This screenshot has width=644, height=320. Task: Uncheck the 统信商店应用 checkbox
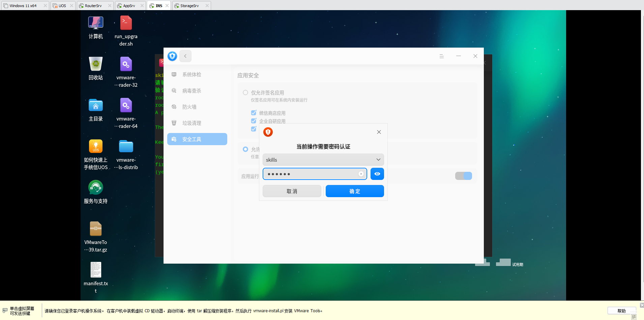(254, 112)
